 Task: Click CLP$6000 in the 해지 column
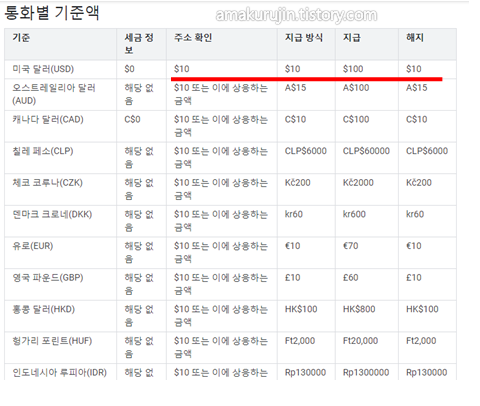[x=427, y=151]
